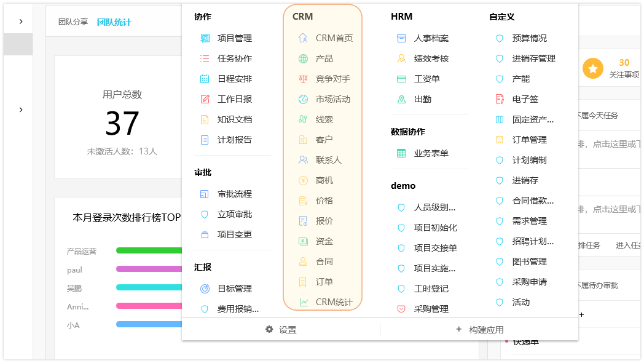Click the yellow star 关注事项 icon
644x363 pixels.
pyautogui.click(x=593, y=68)
